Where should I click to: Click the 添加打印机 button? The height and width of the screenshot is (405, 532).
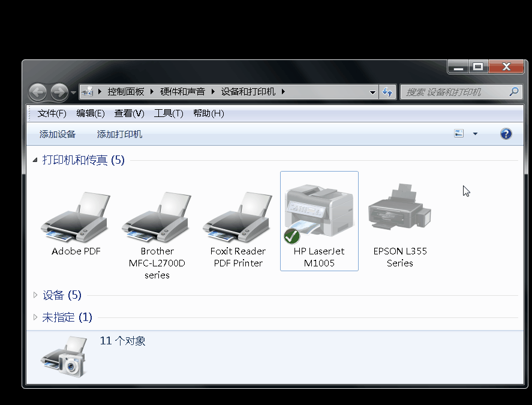(x=120, y=134)
